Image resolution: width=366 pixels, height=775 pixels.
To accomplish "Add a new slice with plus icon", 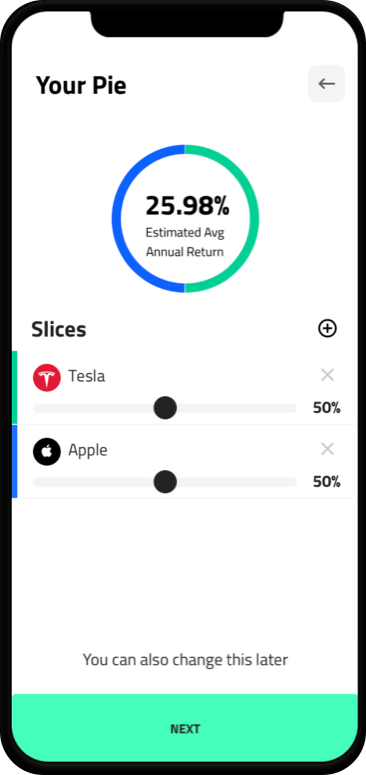I will pyautogui.click(x=327, y=328).
